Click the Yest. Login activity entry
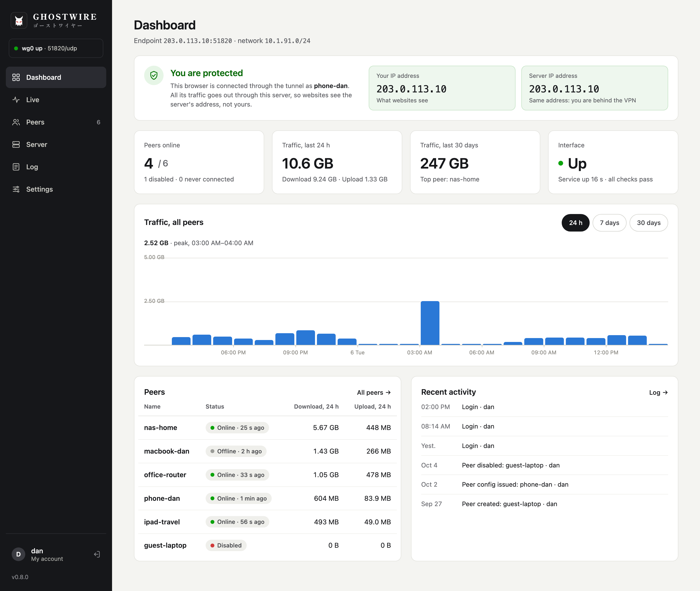 pyautogui.click(x=544, y=446)
